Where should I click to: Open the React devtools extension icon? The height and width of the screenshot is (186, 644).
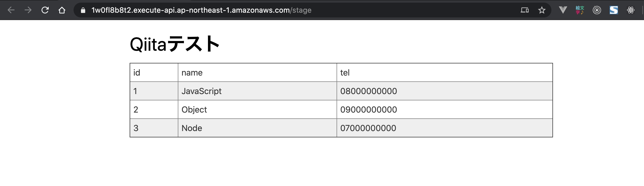[631, 10]
